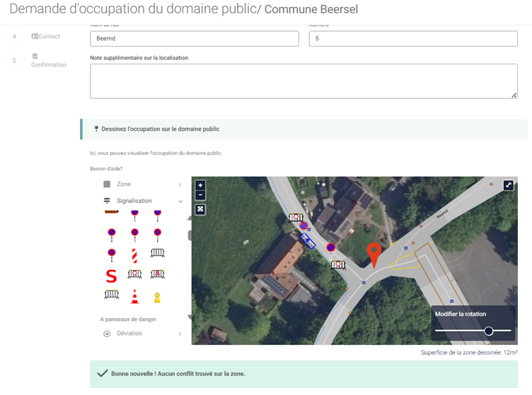The image size is (532, 395).
Task: Grab the textarea resize handle
Action: tap(514, 95)
